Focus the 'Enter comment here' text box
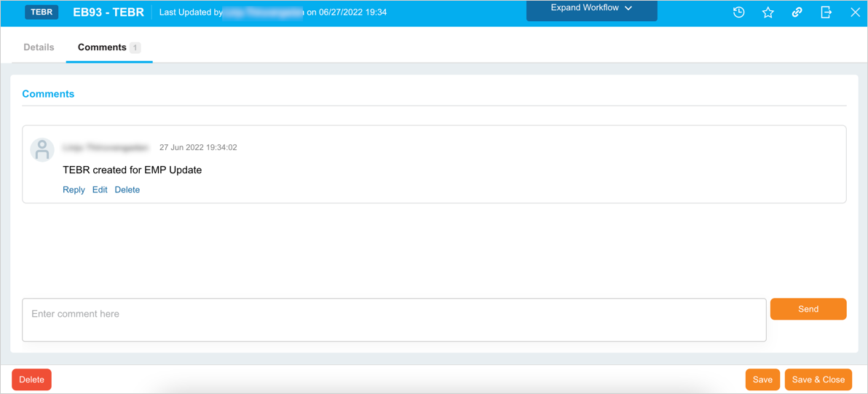 tap(393, 319)
